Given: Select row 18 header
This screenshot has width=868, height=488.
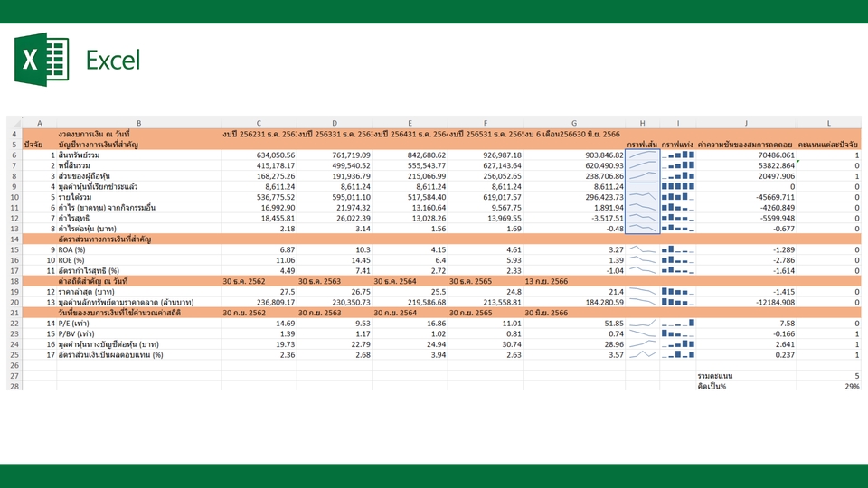Looking at the screenshot, I should [14, 281].
